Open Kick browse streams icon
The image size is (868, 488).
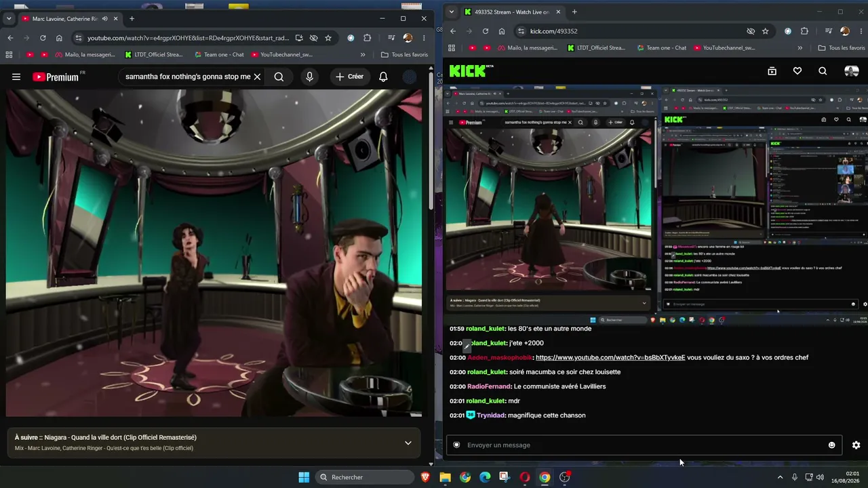pos(772,71)
